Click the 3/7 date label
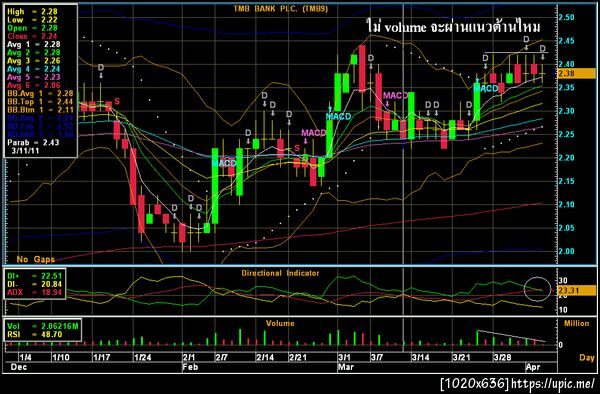This screenshot has width=600, height=394. 377,358
